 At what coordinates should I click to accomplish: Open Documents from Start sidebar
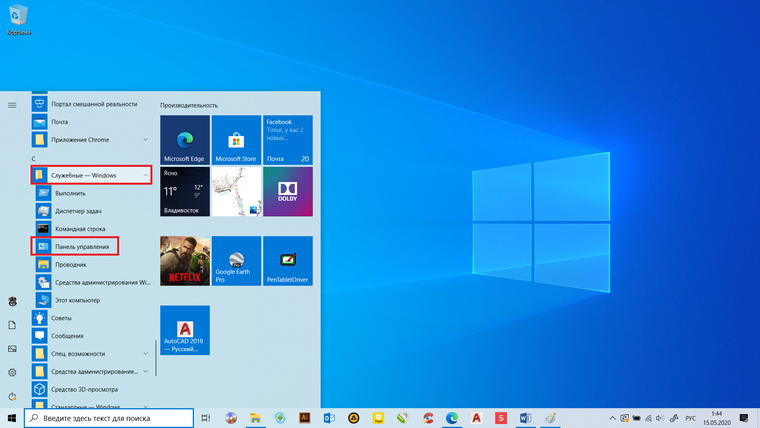pyautogui.click(x=12, y=325)
